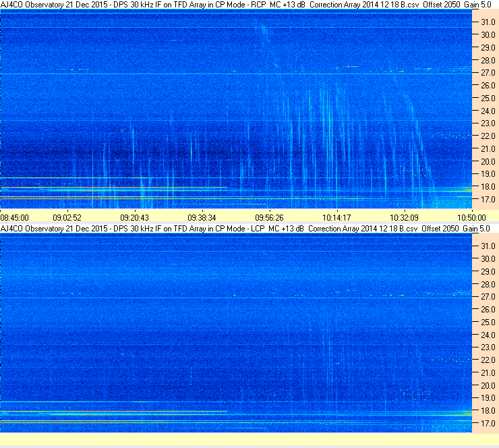
Task: Select the 10:14:17 time axis label
Action: [x=336, y=218]
